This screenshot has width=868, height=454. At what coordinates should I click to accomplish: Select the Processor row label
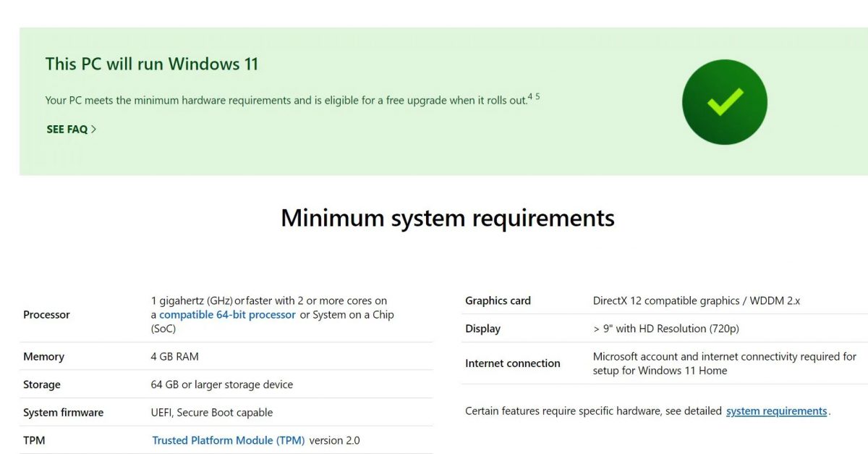point(46,315)
